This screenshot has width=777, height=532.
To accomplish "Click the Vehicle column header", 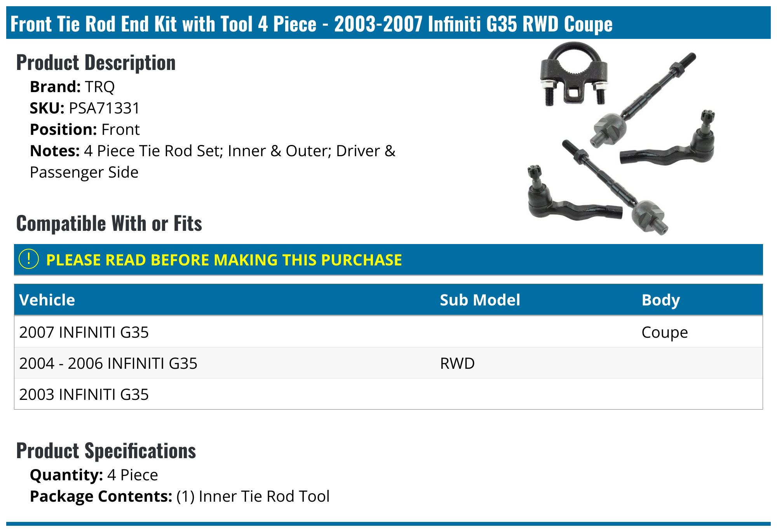I will point(47,300).
